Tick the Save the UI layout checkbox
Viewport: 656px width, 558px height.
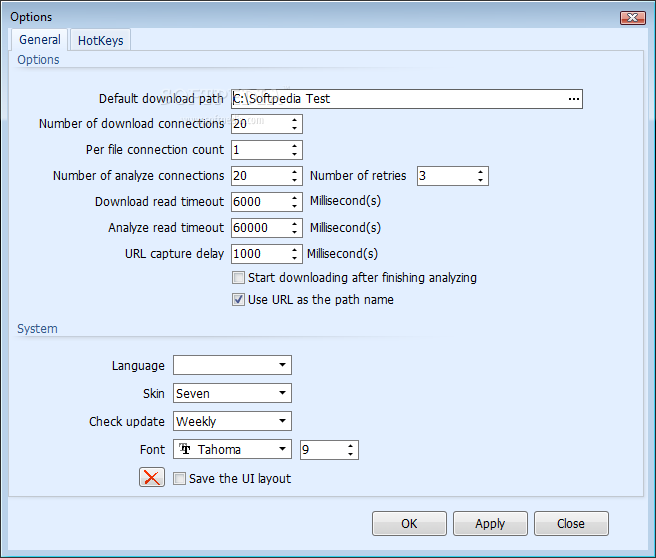click(x=179, y=479)
